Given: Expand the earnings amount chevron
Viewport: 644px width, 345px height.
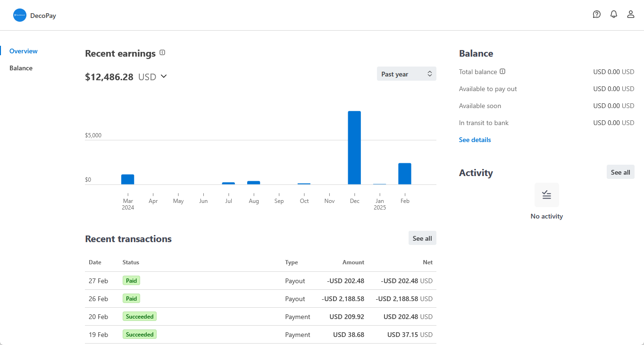Looking at the screenshot, I should [163, 76].
